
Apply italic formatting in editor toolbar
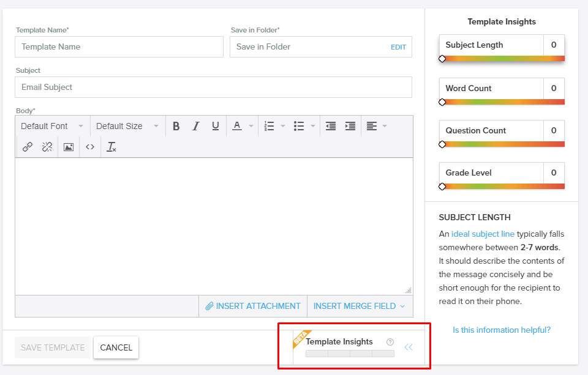[196, 126]
